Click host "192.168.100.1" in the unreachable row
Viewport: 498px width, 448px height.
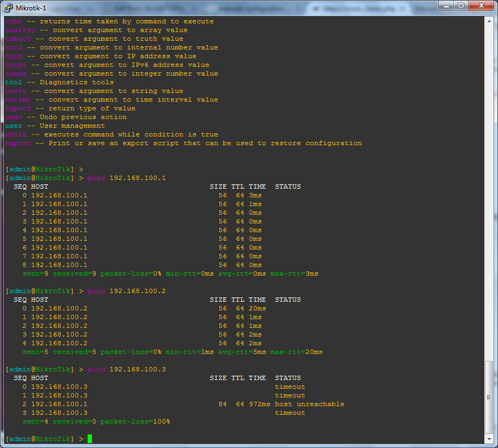point(59,404)
